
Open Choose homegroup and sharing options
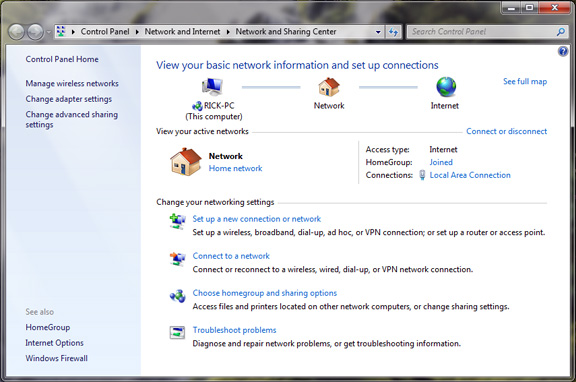click(x=265, y=293)
